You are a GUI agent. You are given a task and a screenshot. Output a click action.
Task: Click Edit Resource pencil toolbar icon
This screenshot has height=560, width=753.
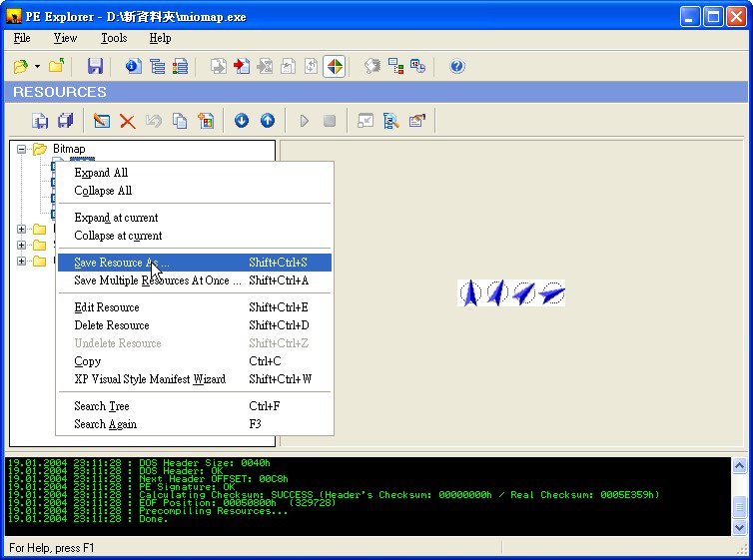coord(102,121)
